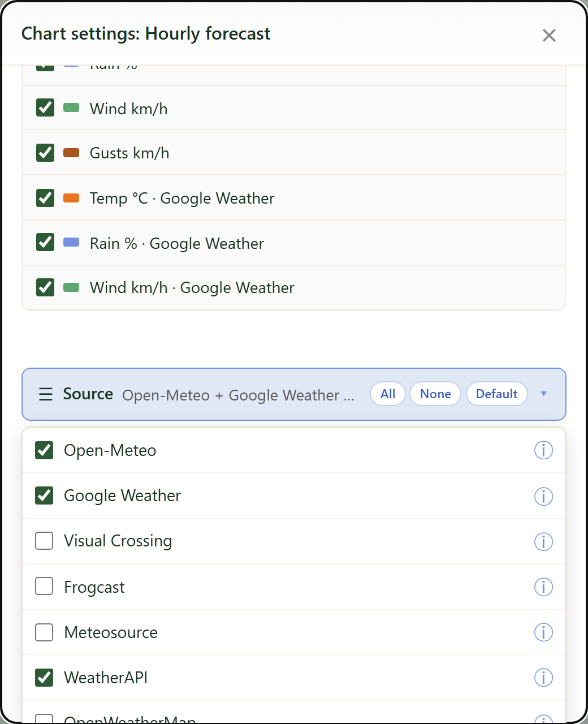Image resolution: width=588 pixels, height=724 pixels.
Task: Collapse the Source section arrow
Action: 543,394
